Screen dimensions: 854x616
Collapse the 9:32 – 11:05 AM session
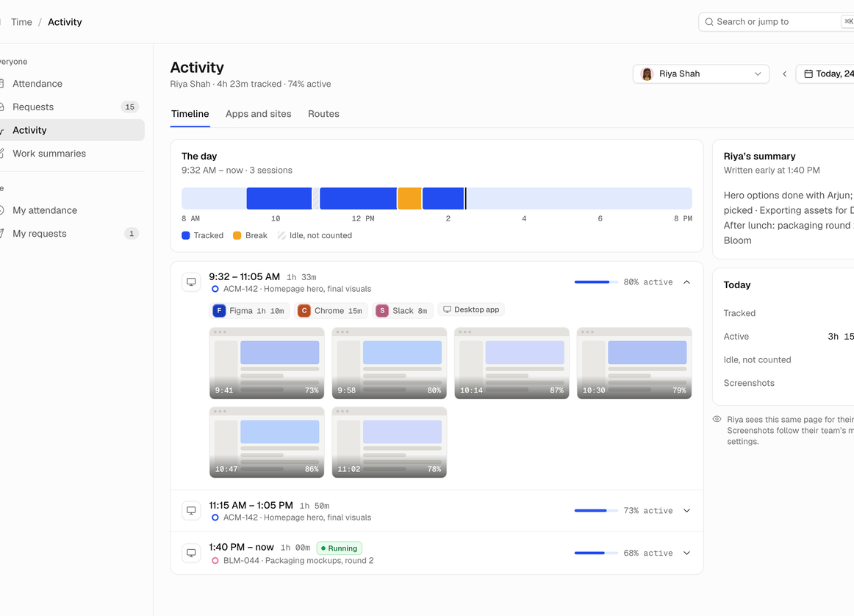pyautogui.click(x=686, y=282)
